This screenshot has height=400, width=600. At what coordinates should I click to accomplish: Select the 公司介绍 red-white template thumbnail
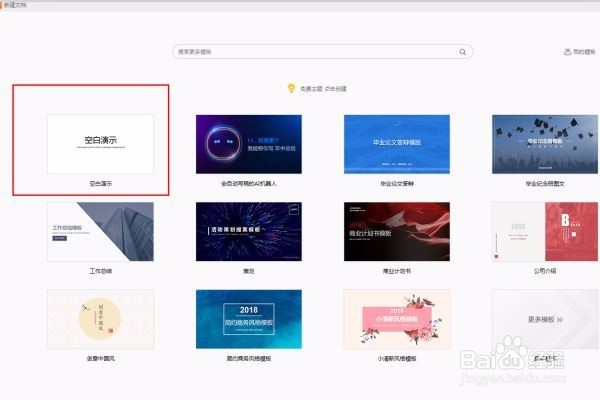click(x=545, y=232)
